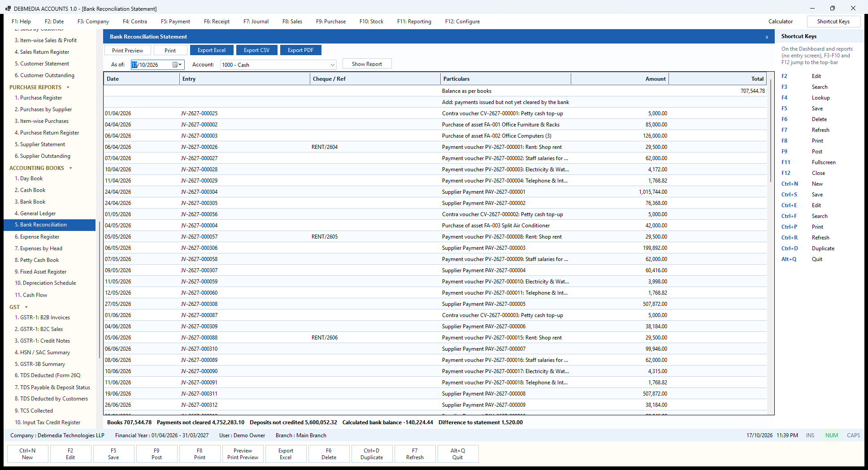Click the Ctrl+D Duplicate bottom button

click(x=372, y=454)
